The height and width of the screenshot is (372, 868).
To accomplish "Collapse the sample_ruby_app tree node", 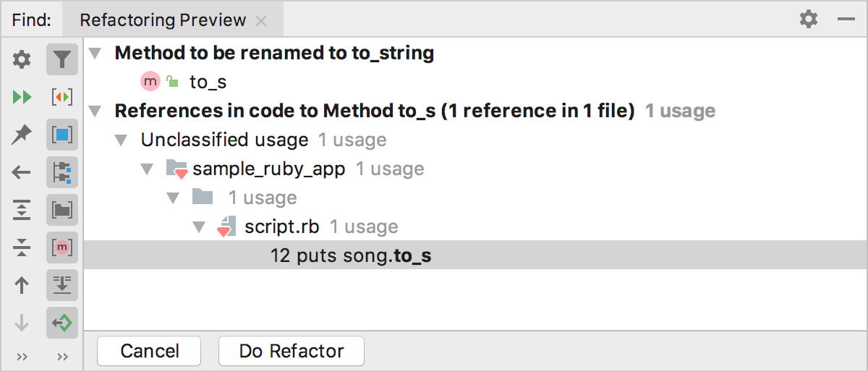I will pyautogui.click(x=147, y=169).
